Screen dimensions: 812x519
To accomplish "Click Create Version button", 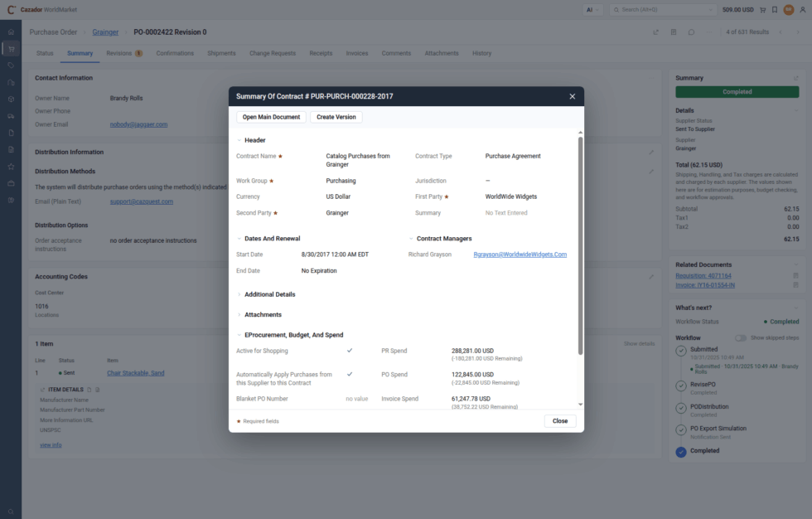I will click(x=336, y=117).
